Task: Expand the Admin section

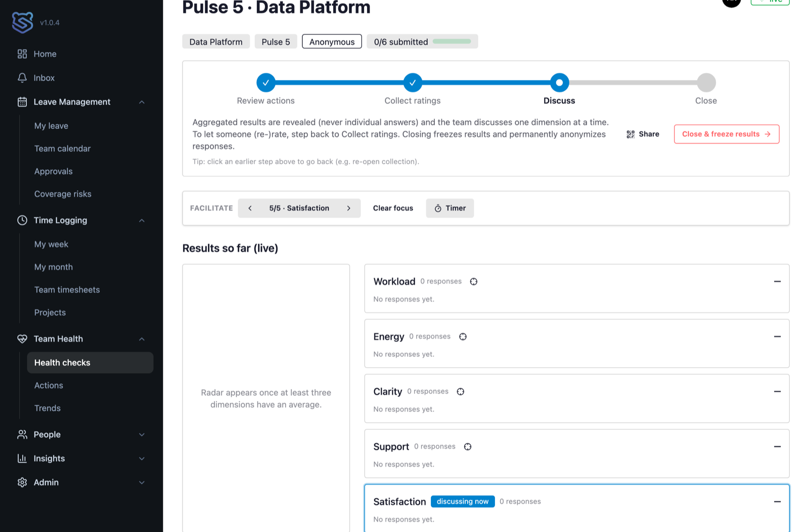Action: pos(142,482)
